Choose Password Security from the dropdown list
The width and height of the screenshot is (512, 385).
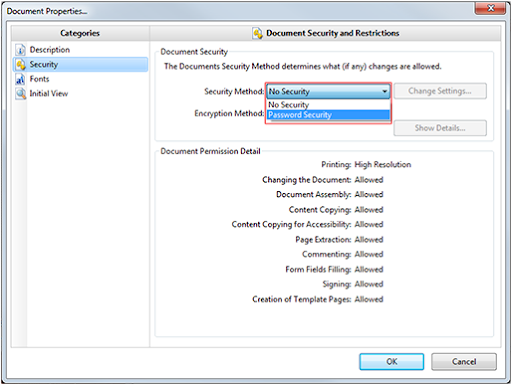coord(328,115)
